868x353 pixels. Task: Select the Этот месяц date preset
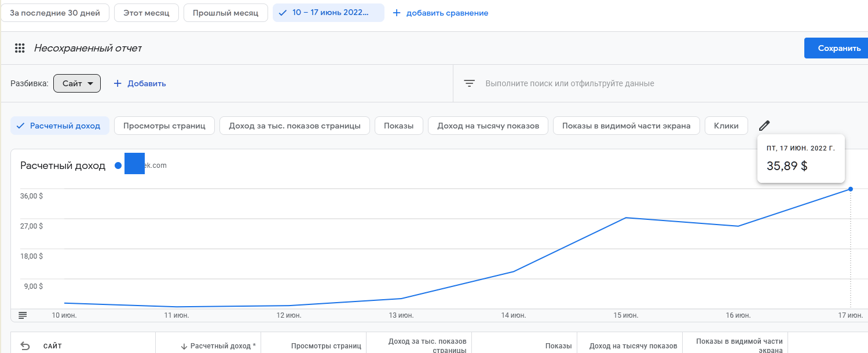[x=147, y=13]
